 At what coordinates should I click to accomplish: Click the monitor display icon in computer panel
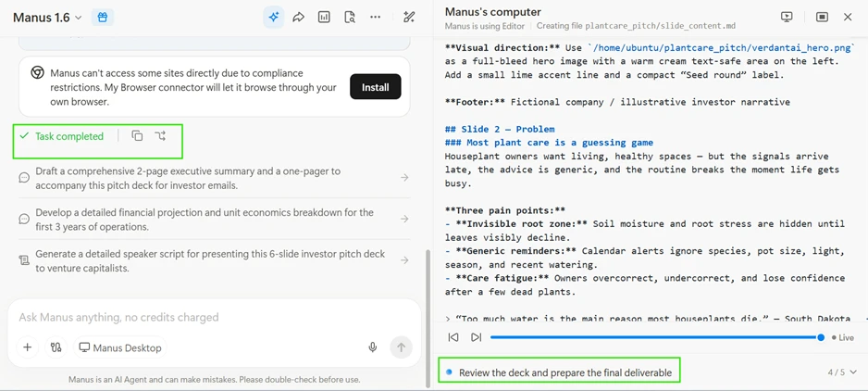787,18
